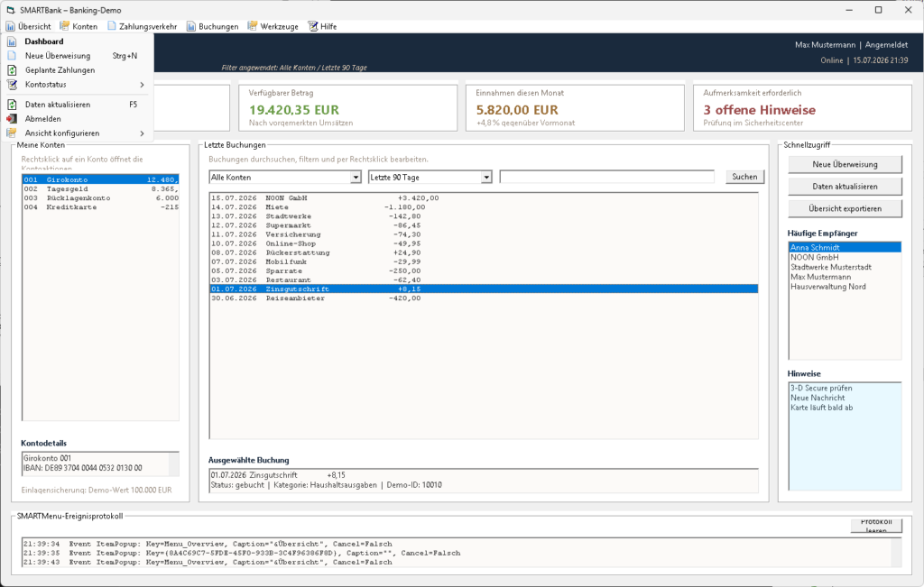Click the Übersicht exportieren button

pyautogui.click(x=845, y=208)
